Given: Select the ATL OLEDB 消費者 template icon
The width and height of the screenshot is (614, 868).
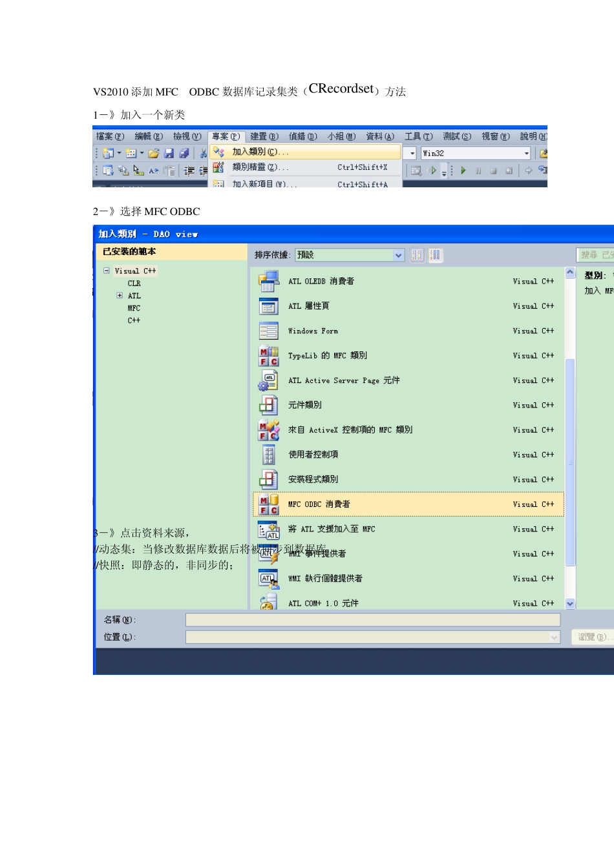Looking at the screenshot, I should (268, 282).
